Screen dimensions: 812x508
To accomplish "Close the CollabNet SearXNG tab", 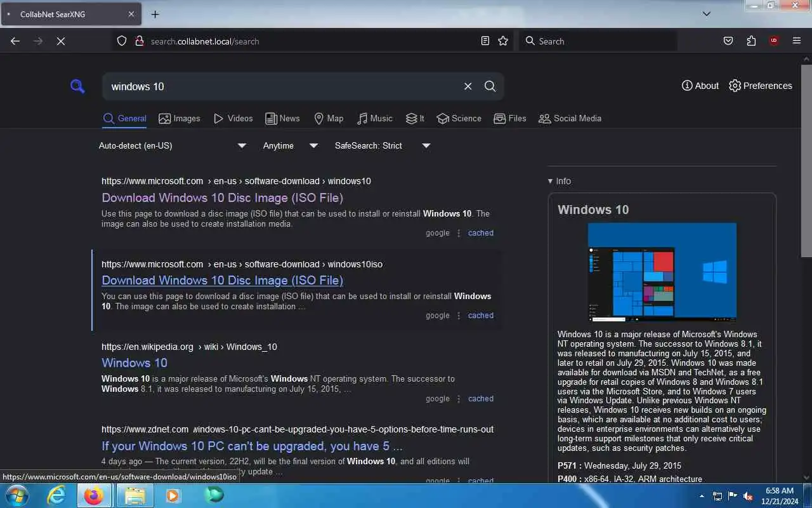I will [x=131, y=14].
